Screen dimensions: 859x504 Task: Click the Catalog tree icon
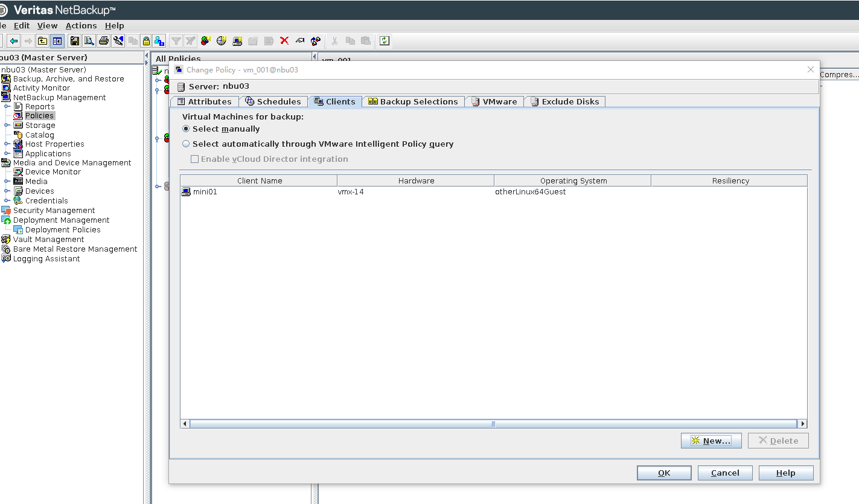pos(18,135)
